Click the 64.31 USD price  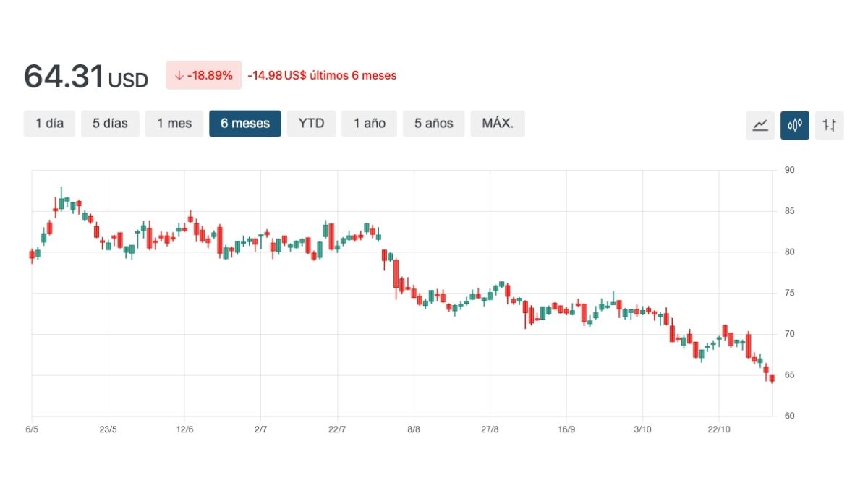[x=85, y=77]
